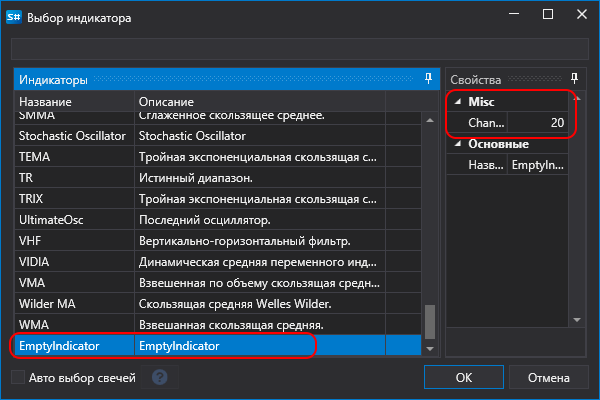The width and height of the screenshot is (600, 400).
Task: Pin the Свойства panel
Action: 574,79
